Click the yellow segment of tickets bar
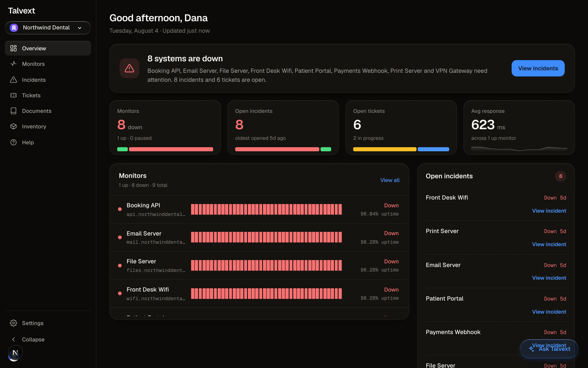The image size is (588, 368). [385, 149]
